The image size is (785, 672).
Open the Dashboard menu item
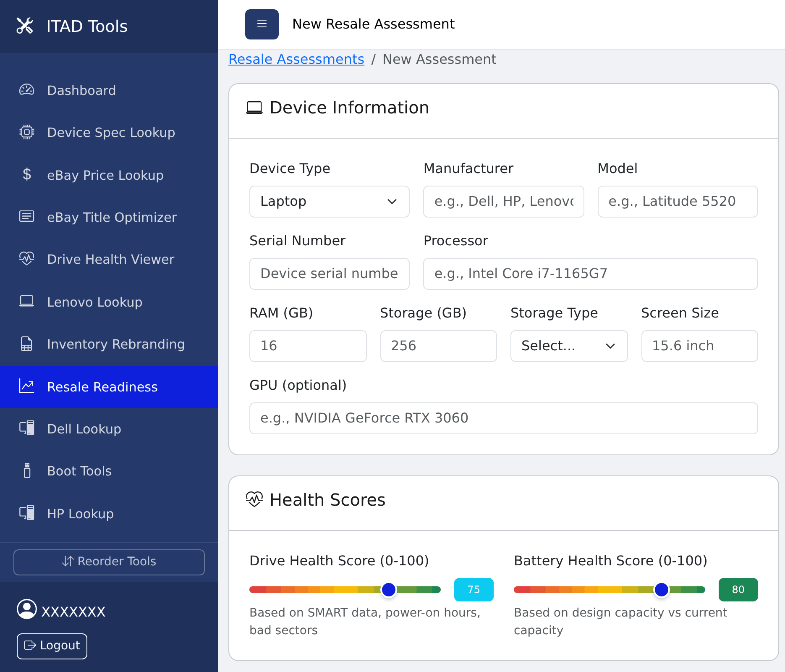point(109,90)
